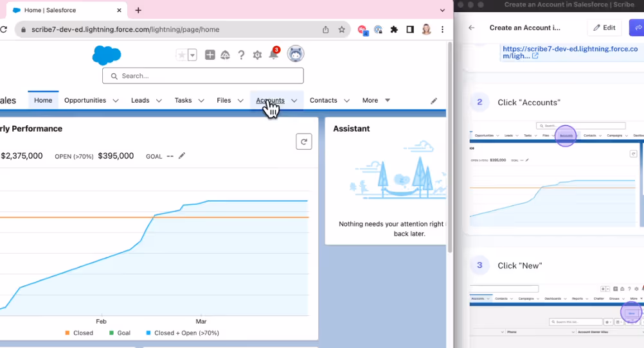
Task: Toggle the browser side panel icon
Action: (x=410, y=30)
